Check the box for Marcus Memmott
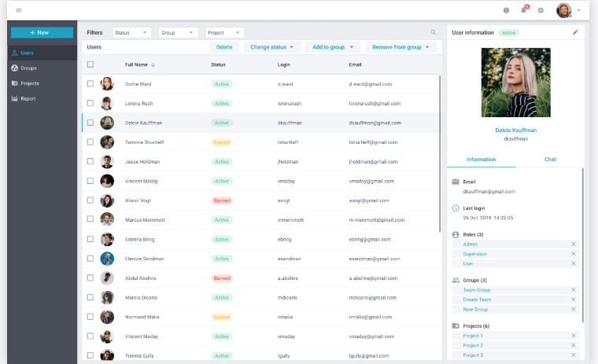The height and width of the screenshot is (364, 598). coord(90,219)
